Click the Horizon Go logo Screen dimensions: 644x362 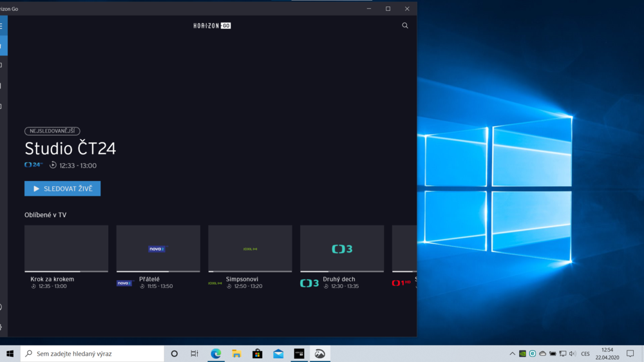212,26
